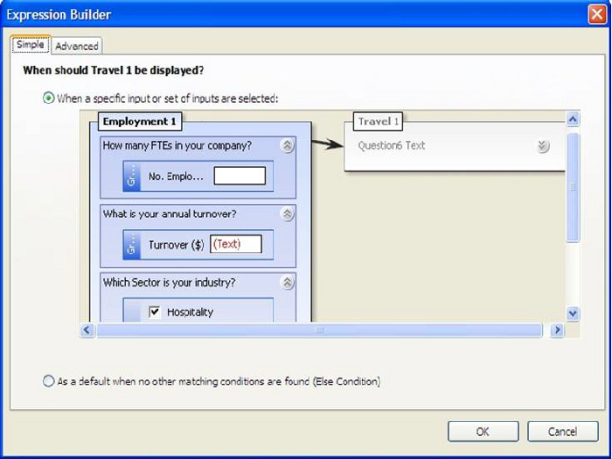Confirm with the OK button
This screenshot has height=459, width=612.
coord(483,431)
